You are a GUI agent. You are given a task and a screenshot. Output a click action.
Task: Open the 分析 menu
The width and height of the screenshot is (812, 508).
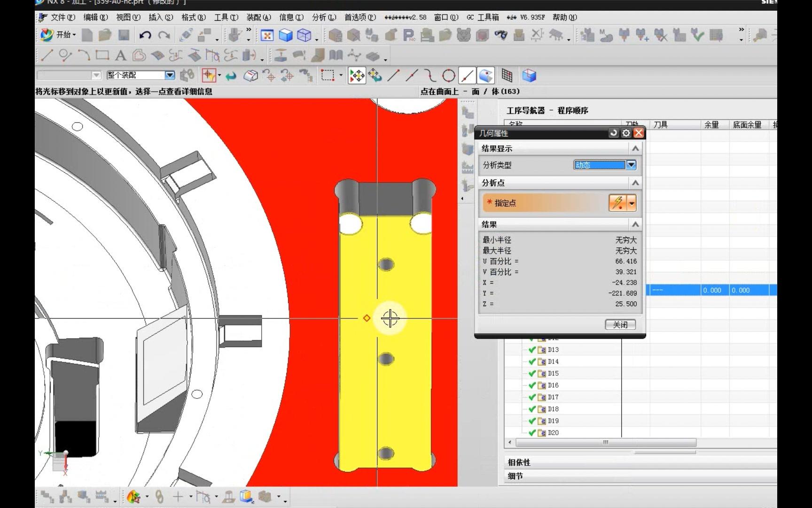324,17
